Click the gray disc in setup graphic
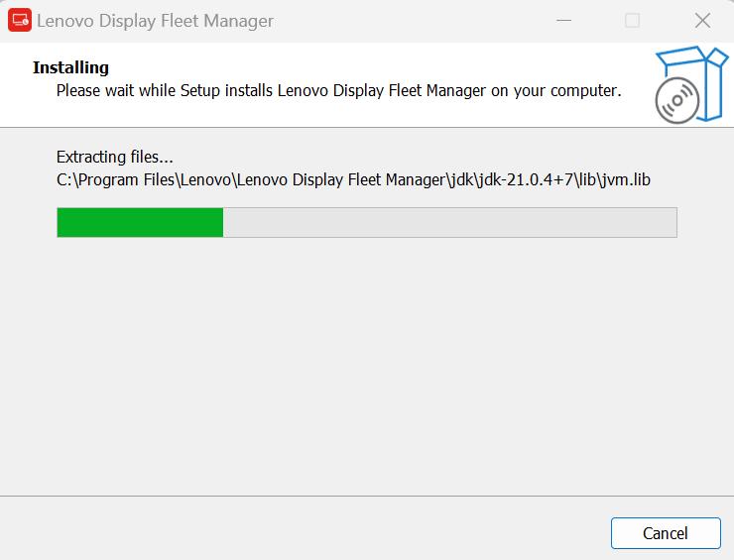The width and height of the screenshot is (734, 560). point(674,102)
